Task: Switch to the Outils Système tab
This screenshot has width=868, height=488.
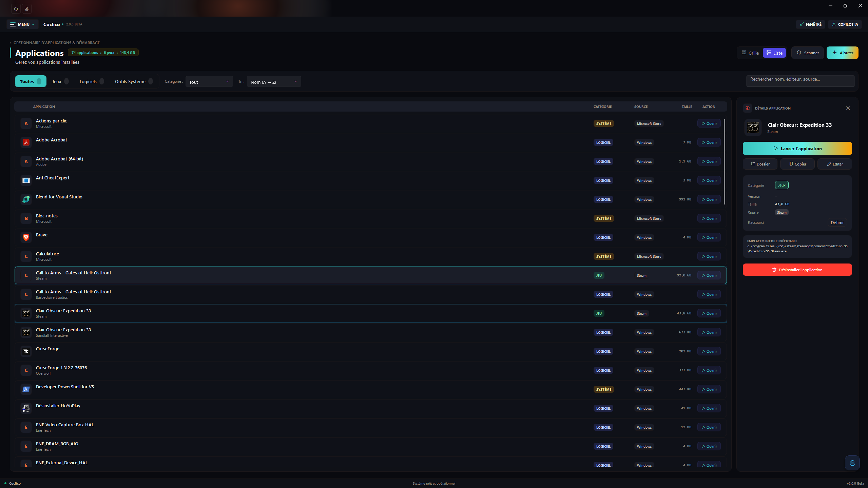Action: coord(134,81)
